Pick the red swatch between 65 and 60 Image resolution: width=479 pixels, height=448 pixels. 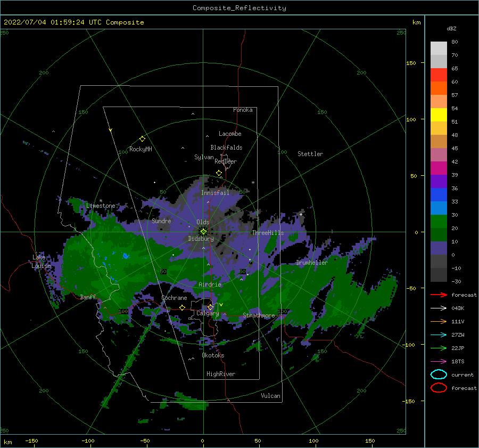(439, 75)
